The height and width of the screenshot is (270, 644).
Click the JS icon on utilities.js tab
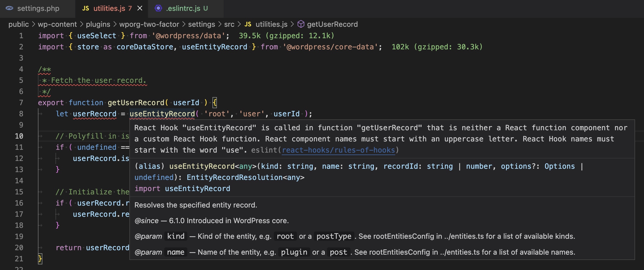pyautogui.click(x=86, y=8)
